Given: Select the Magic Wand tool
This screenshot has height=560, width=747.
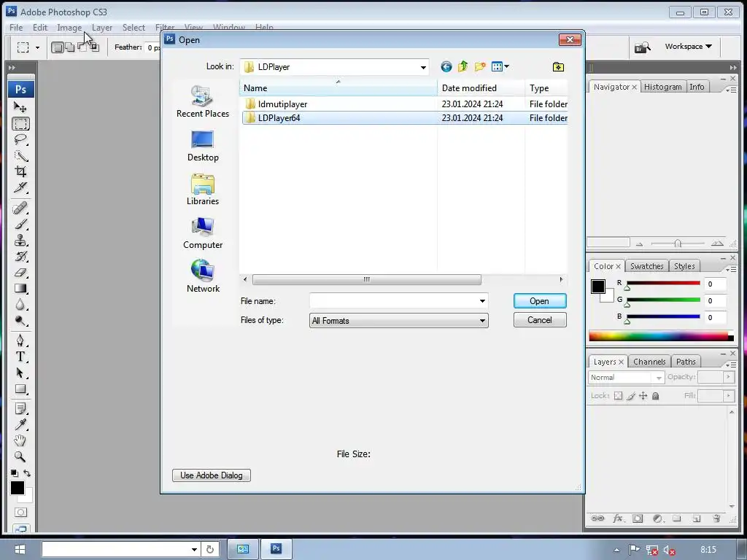Looking at the screenshot, I should [20, 156].
